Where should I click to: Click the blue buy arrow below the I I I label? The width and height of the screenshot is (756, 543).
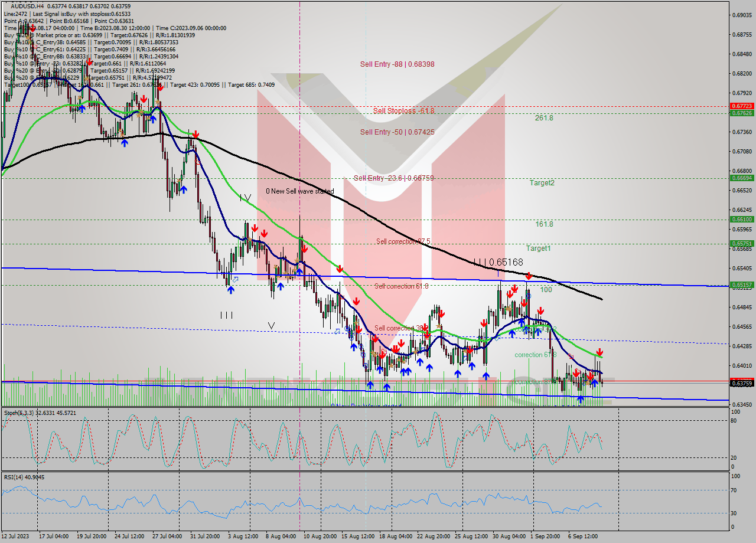tap(230, 290)
